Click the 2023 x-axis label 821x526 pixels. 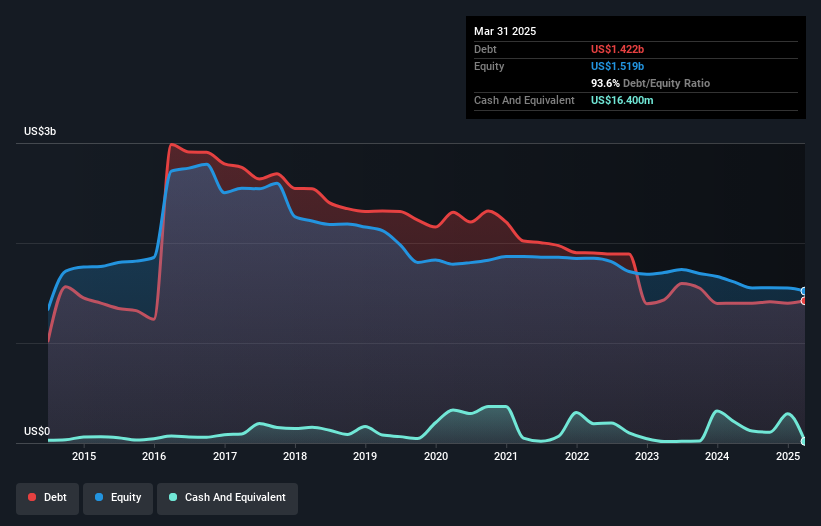[x=647, y=456]
